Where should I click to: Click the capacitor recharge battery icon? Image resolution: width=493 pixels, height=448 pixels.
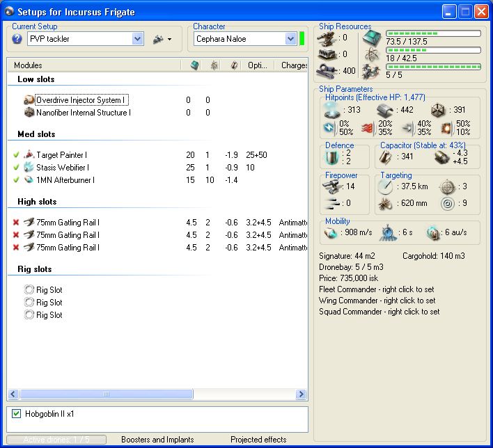click(442, 157)
